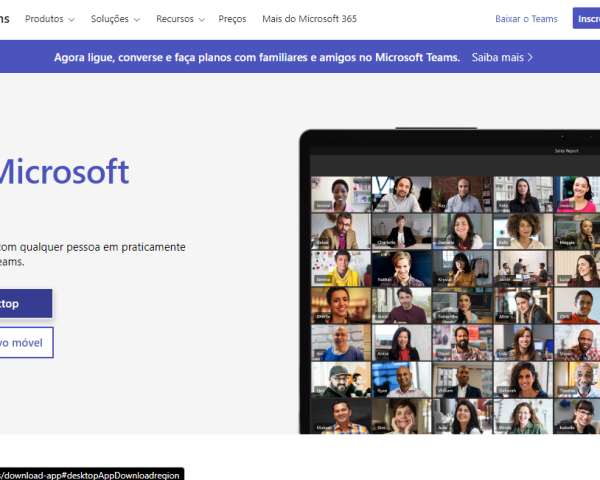Select Thomas's video tile
Screen dimensions: 600x480
[x=577, y=379]
